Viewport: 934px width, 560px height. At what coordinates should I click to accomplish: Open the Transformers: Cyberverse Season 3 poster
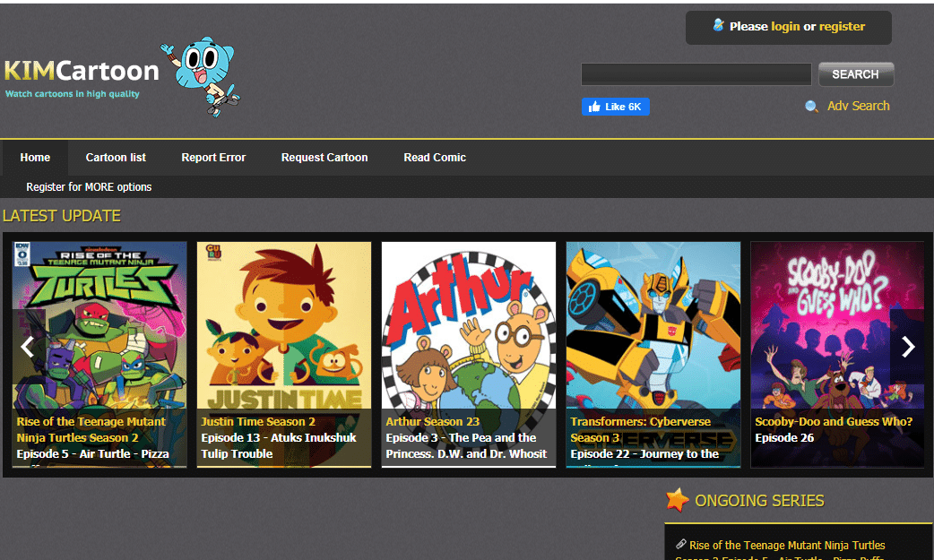pyautogui.click(x=653, y=354)
